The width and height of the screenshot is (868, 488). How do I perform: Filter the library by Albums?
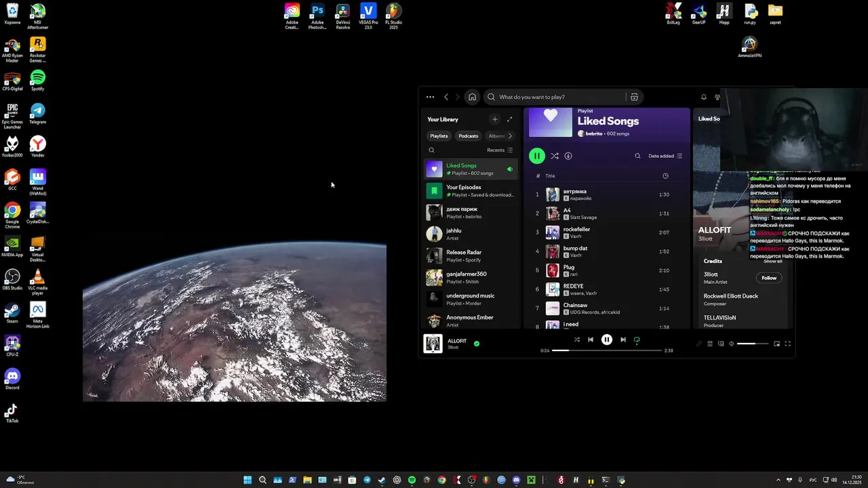click(496, 136)
